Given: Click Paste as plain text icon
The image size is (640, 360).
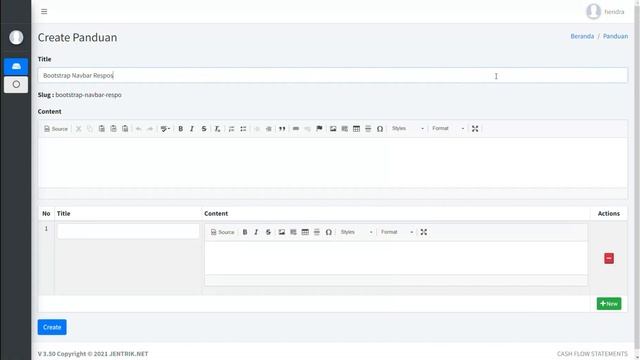Looking at the screenshot, I should pyautogui.click(x=113, y=129).
